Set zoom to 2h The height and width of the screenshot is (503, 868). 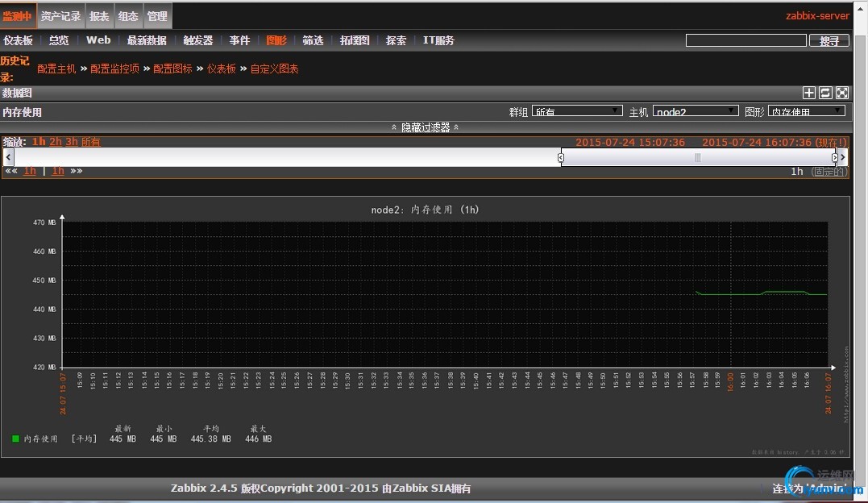pos(56,142)
